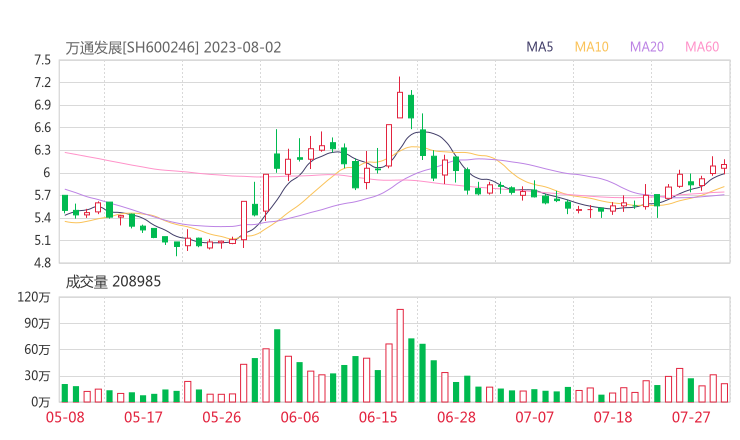Click the 06-28 date axis label

(456, 417)
